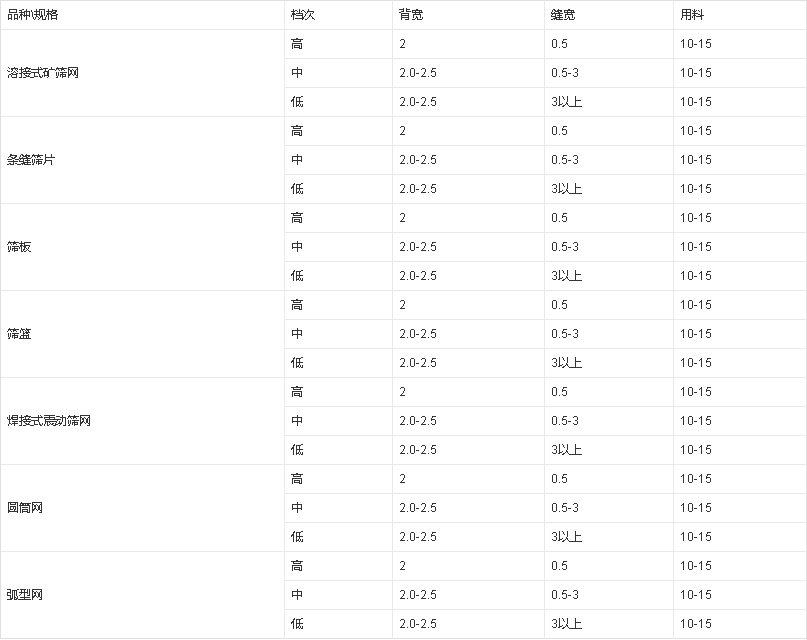This screenshot has width=807, height=640.
Task: Click 用料 10-15 in 弧型网 低 row
Action: tap(695, 624)
